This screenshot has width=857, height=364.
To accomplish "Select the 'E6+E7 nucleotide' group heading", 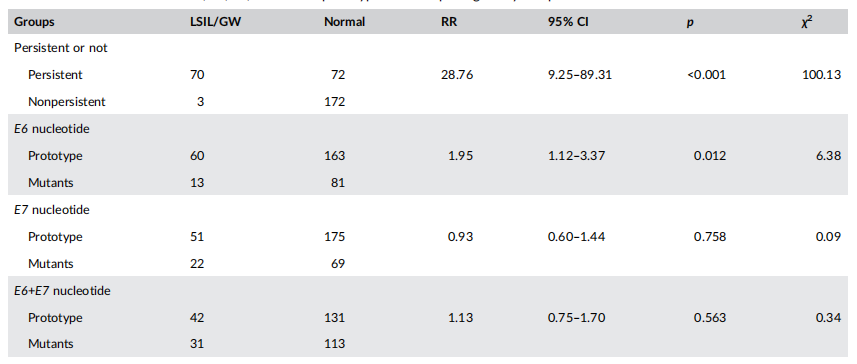I will coord(62,291).
